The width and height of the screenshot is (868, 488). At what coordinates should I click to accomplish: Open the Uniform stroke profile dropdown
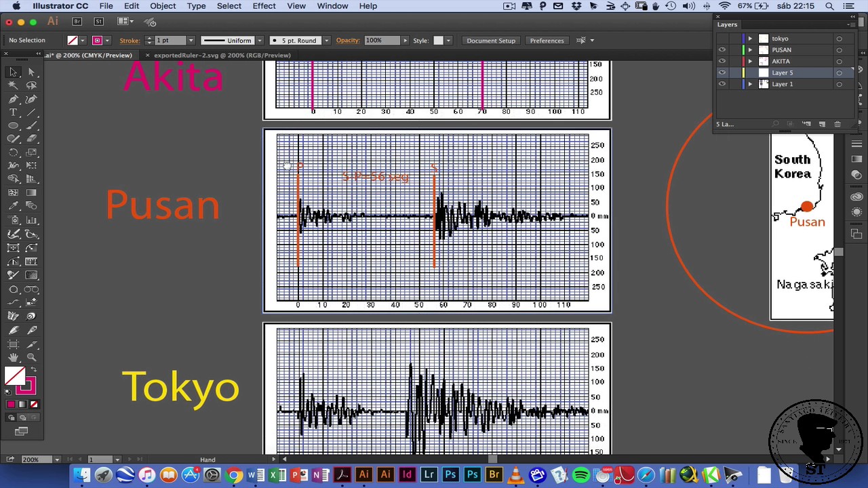(x=258, y=41)
